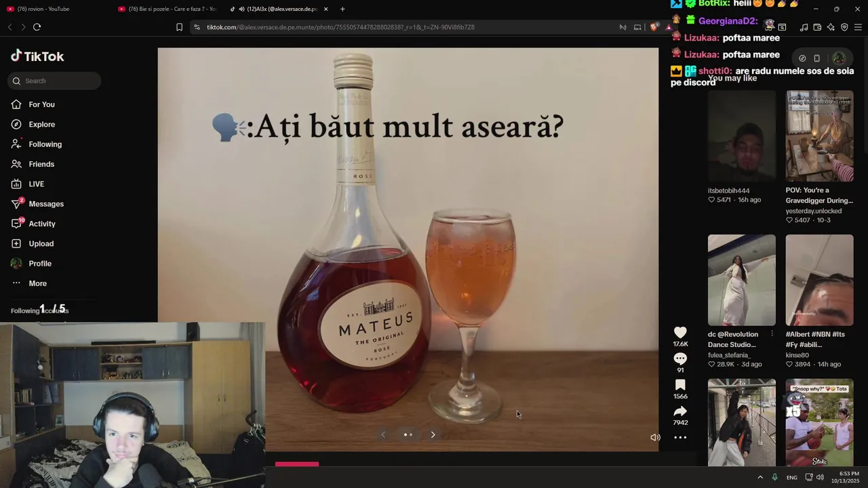Visit the yesterday.unlocked username link
The image size is (868, 488).
click(x=814, y=211)
